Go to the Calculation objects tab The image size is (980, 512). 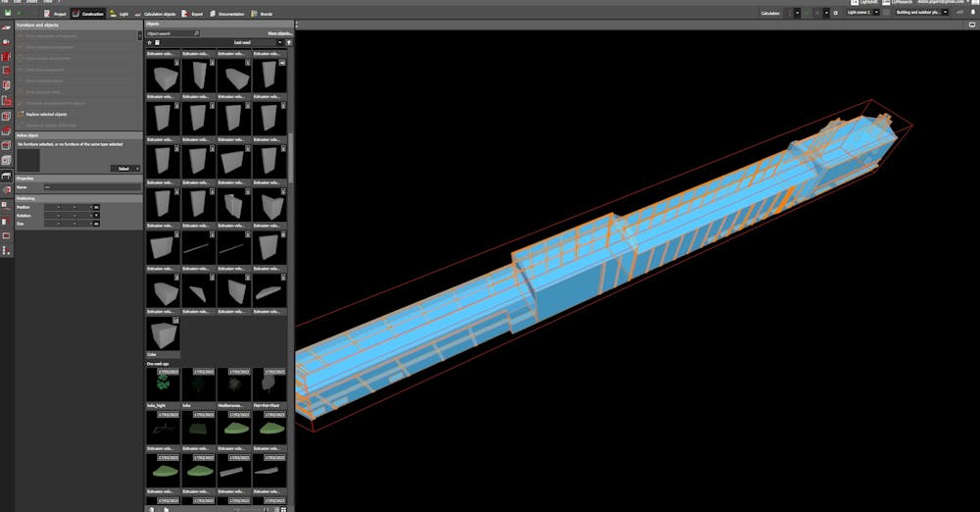click(155, 14)
